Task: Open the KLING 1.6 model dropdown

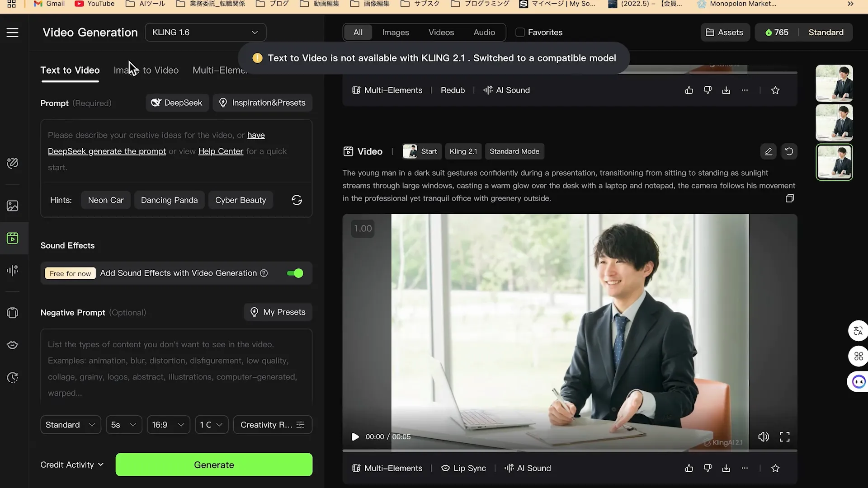Action: pyautogui.click(x=205, y=33)
